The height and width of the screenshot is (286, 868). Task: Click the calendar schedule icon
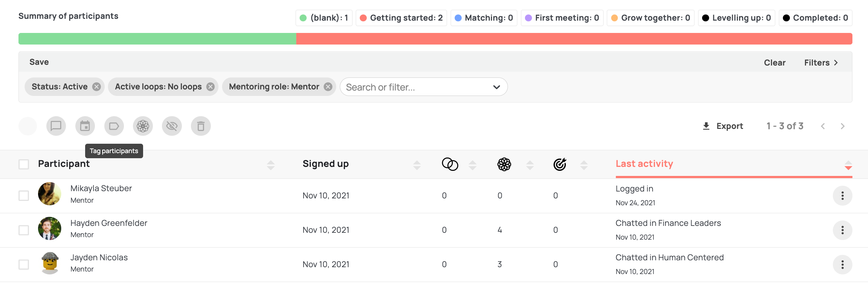[x=85, y=126]
